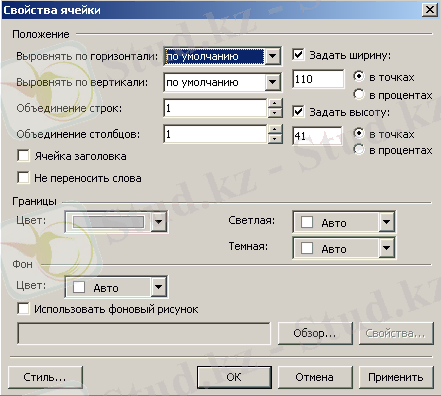Viewport: 441px width, 396px height.
Task: Open the Границы Цвет color swatch
Action: point(116,221)
